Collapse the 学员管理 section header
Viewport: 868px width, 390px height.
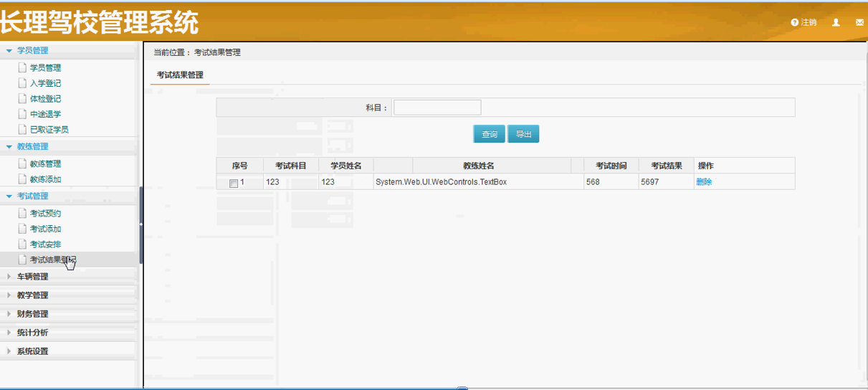pyautogui.click(x=69, y=50)
